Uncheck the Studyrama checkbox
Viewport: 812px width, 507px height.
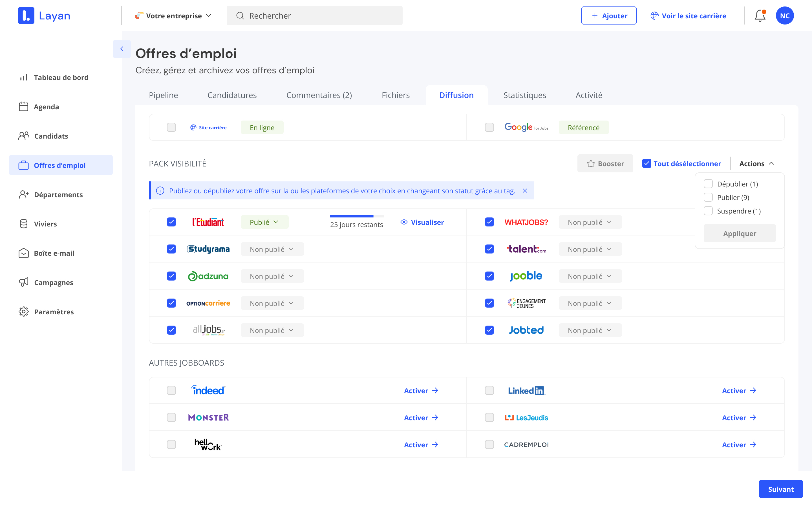[171, 249]
